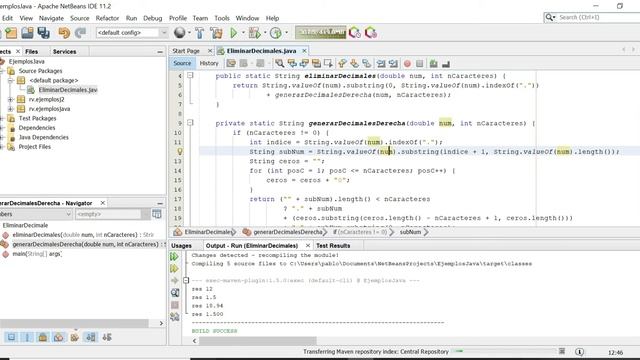Undo the last edit via toolbar
640x360 pixels.
tap(64, 33)
